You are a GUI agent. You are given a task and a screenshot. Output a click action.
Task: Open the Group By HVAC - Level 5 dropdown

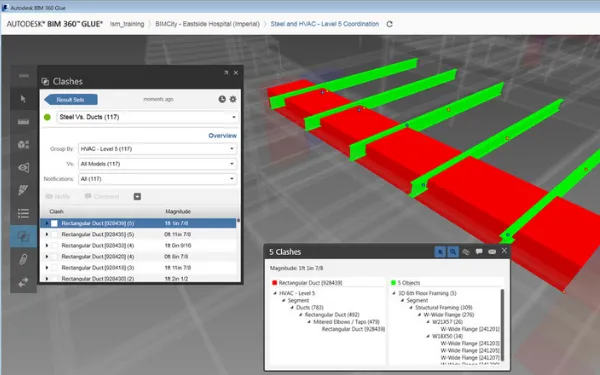[x=157, y=149]
